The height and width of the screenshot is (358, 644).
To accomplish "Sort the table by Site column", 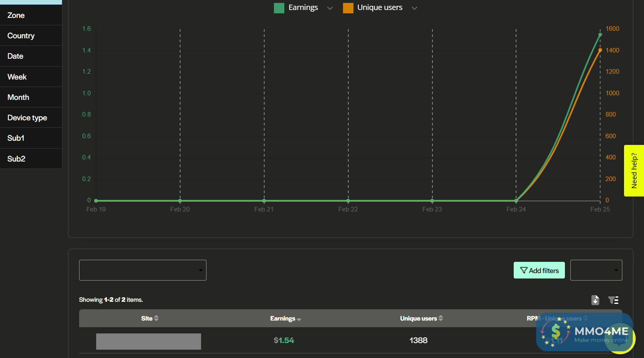I will coord(150,318).
